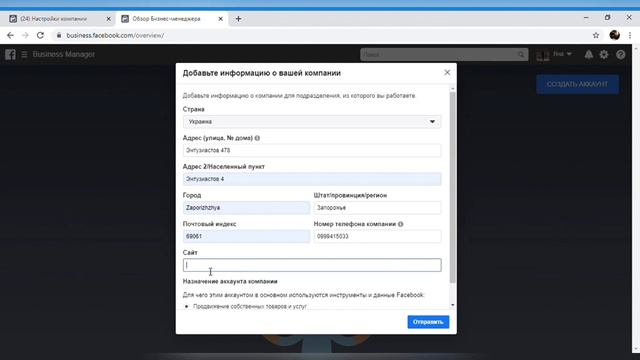The height and width of the screenshot is (360, 640).
Task: Open Business Manager settings gear
Action: [604, 54]
